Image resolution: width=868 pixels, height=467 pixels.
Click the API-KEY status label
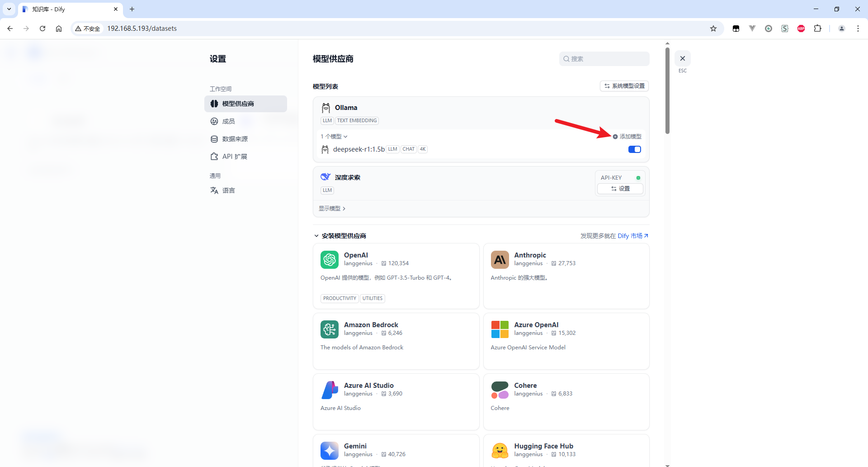point(611,178)
